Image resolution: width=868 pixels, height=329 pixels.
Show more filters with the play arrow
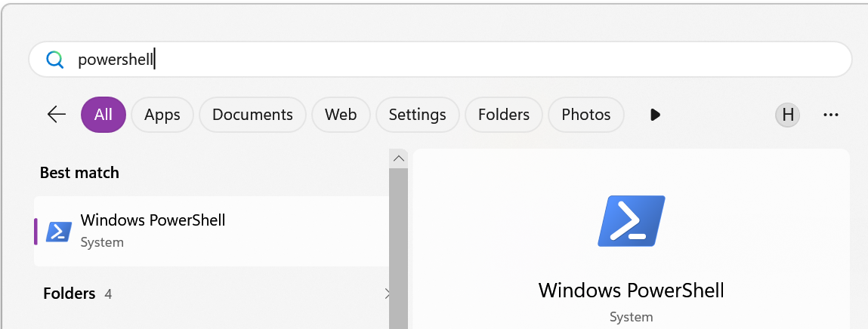coord(655,115)
